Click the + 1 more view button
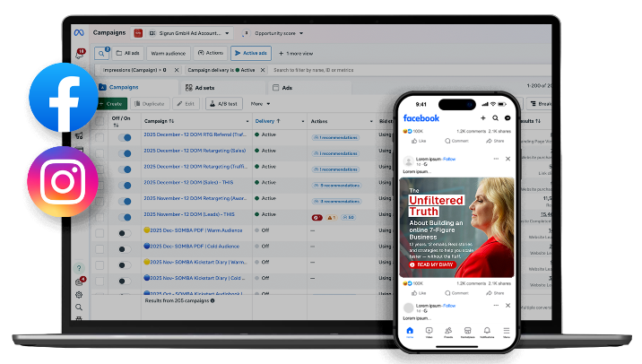 pyautogui.click(x=296, y=53)
